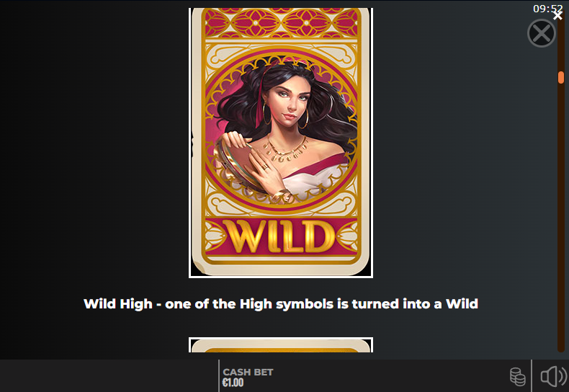Close the paytable with the circled X

(x=542, y=33)
